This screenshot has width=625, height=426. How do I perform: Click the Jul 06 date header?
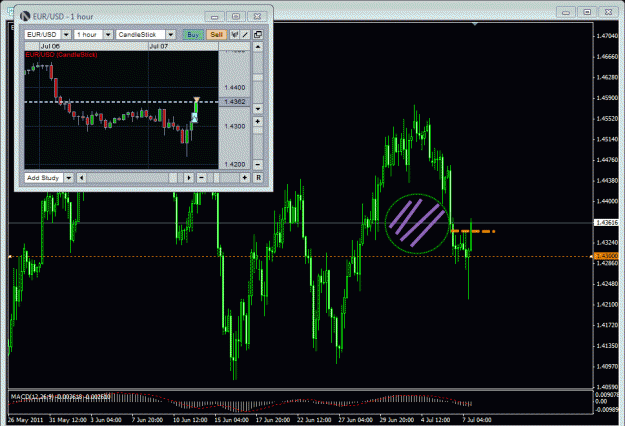click(50, 46)
